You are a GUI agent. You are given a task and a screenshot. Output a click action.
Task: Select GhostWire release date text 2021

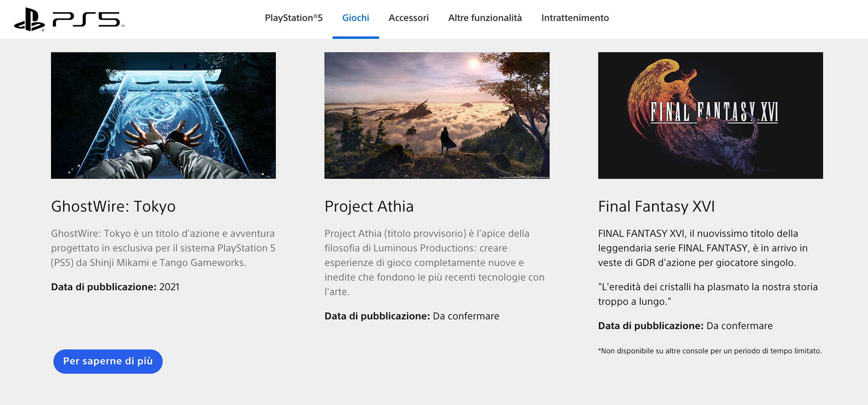pyautogui.click(x=169, y=287)
